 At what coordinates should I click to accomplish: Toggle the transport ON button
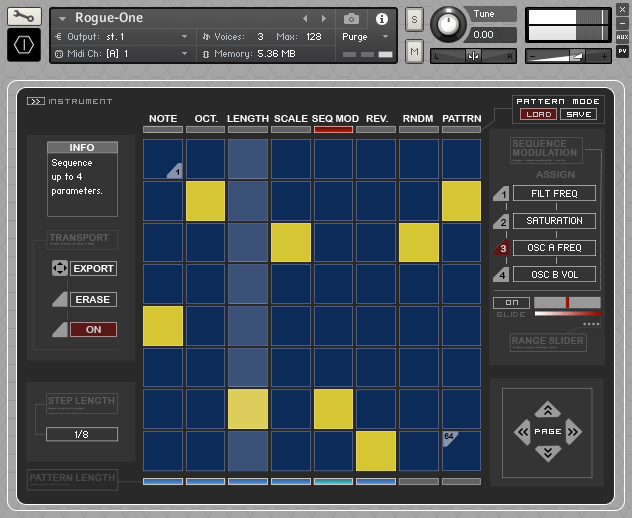point(93,330)
